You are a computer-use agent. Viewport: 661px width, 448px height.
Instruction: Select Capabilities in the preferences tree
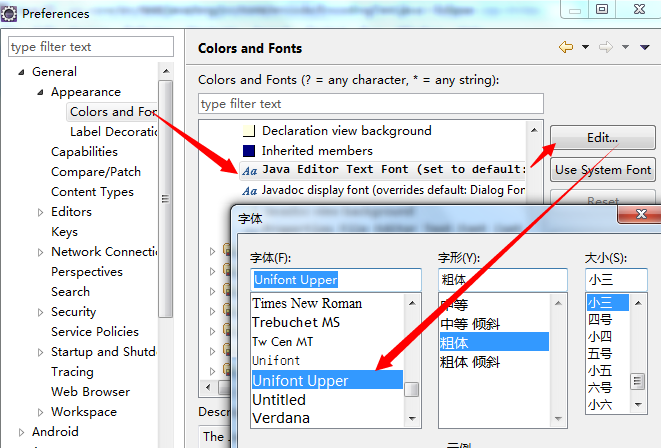84,152
